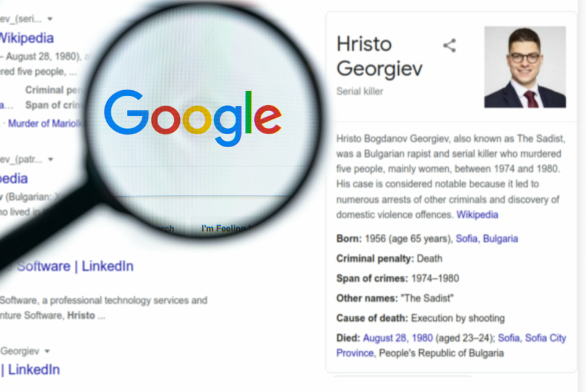Open the Wikipedia link in the description
The height and width of the screenshot is (392, 588).
(x=477, y=215)
